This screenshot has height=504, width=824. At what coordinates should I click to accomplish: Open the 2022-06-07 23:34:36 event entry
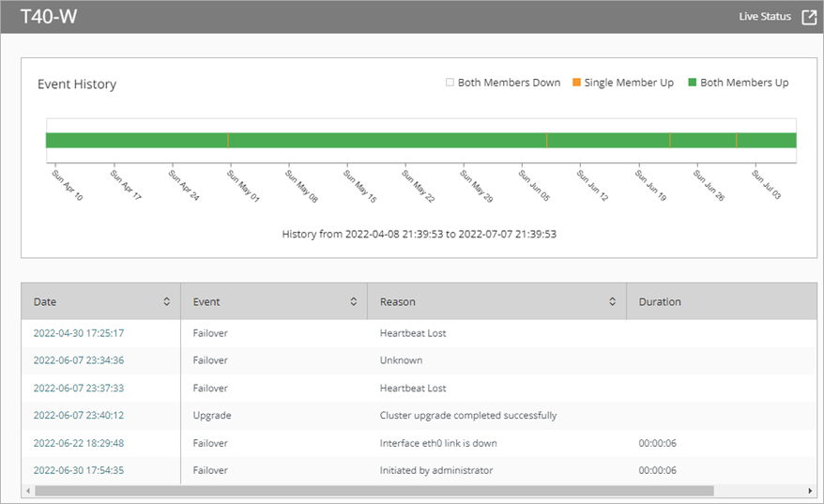[79, 360]
